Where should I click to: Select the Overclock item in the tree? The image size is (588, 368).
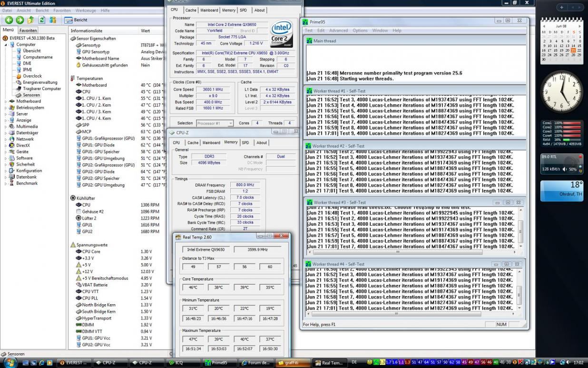[x=32, y=76]
